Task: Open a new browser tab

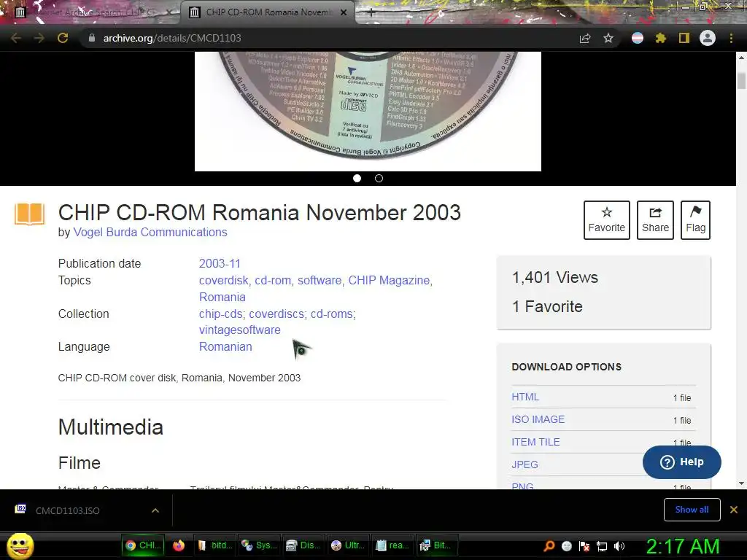Action: [x=371, y=12]
